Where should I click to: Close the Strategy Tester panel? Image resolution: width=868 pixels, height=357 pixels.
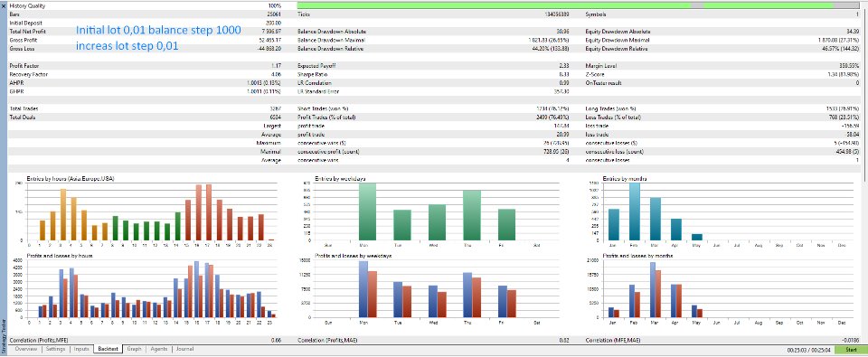click(x=4, y=5)
